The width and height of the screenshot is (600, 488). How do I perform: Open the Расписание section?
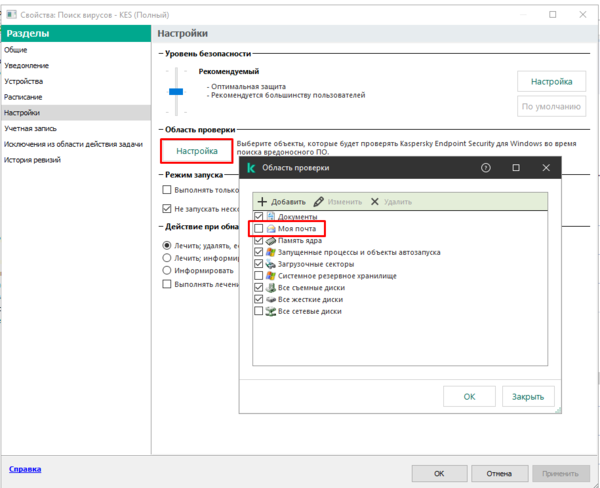click(76, 97)
